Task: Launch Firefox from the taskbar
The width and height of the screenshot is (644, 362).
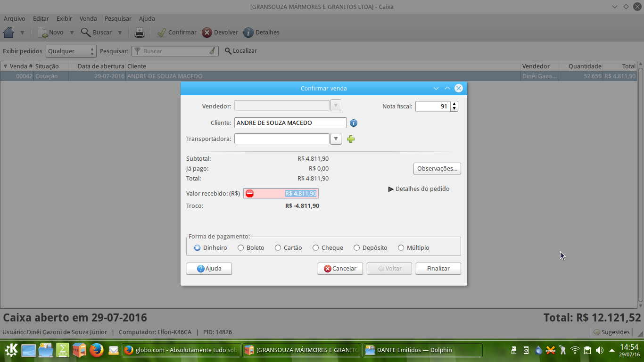Action: pos(96,350)
